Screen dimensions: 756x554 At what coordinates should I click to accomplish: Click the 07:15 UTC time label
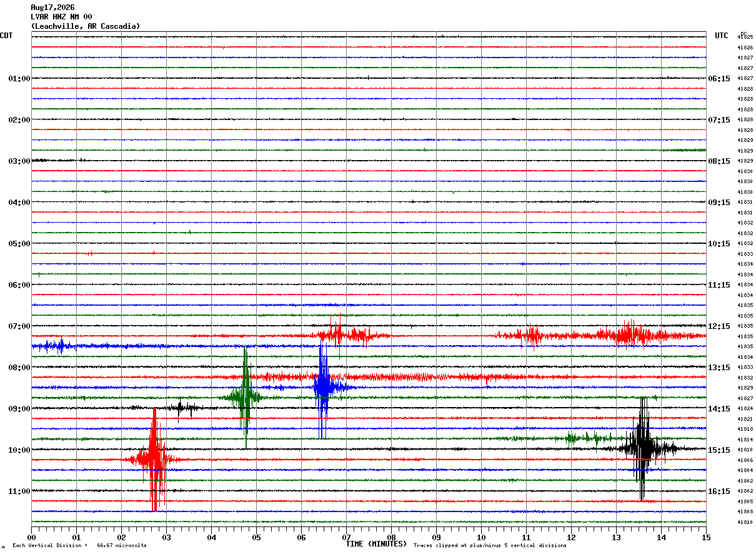719,120
